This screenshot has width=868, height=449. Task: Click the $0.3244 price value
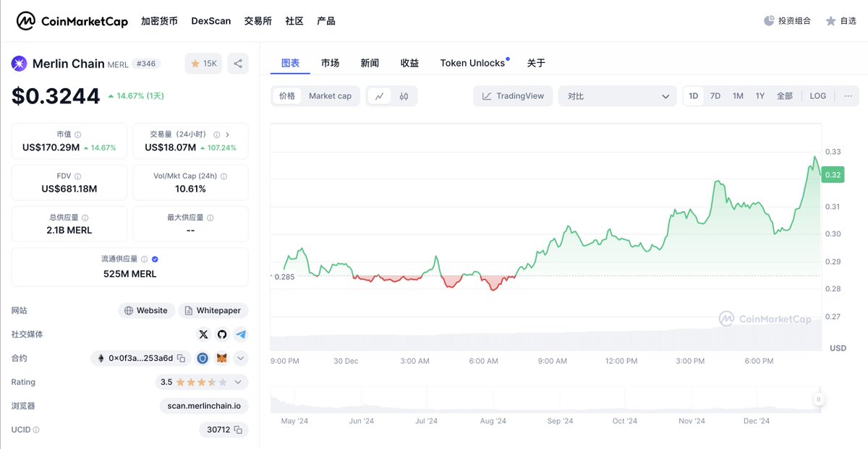(x=56, y=95)
